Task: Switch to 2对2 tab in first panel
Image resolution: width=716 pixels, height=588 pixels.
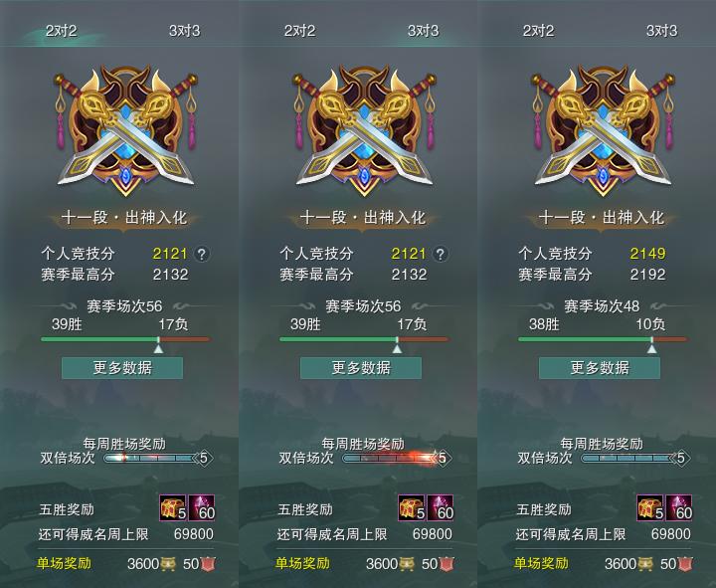Action: point(62,31)
